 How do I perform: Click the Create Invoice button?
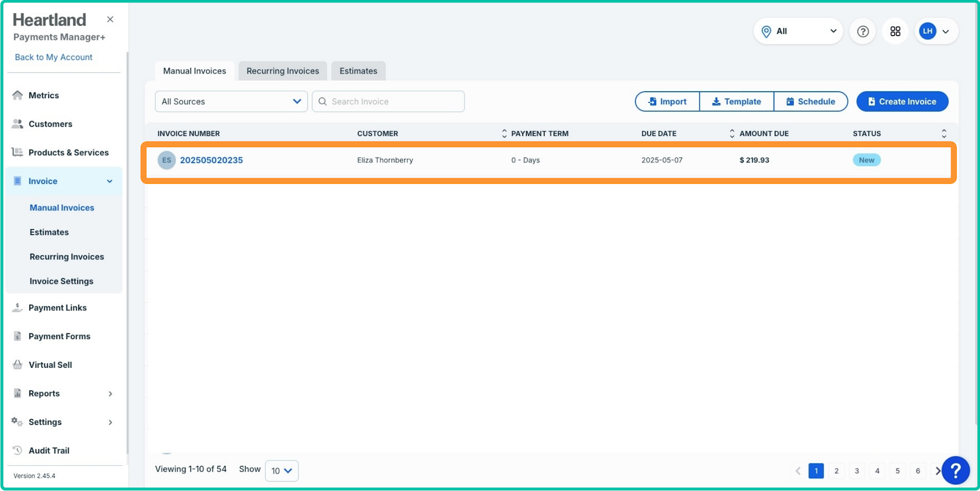(902, 102)
